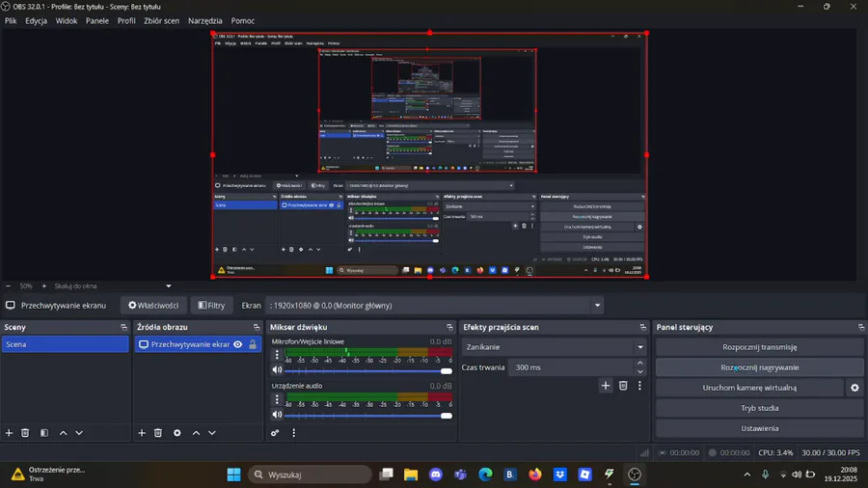Open Urządzenie audio options dots
This screenshot has height=488, width=868.
[x=278, y=399]
